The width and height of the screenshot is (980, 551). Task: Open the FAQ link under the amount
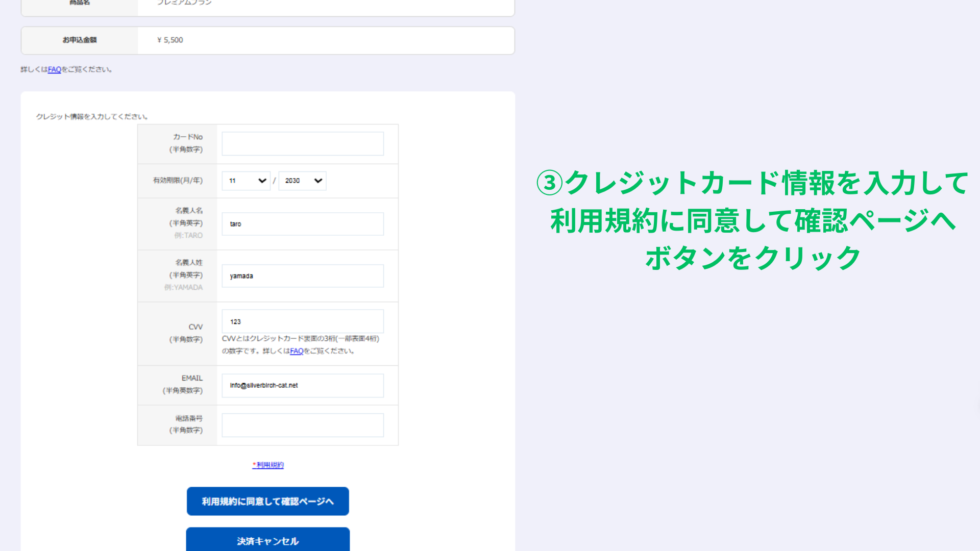click(54, 69)
